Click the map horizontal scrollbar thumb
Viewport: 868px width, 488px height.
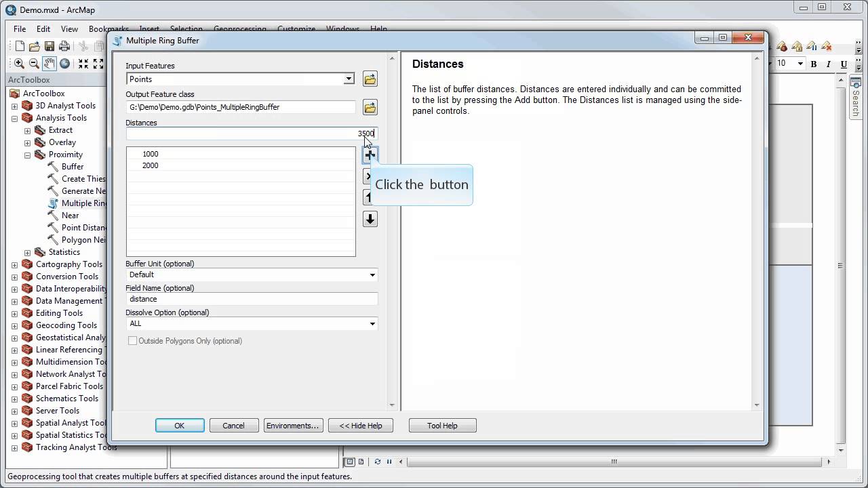coord(614,462)
